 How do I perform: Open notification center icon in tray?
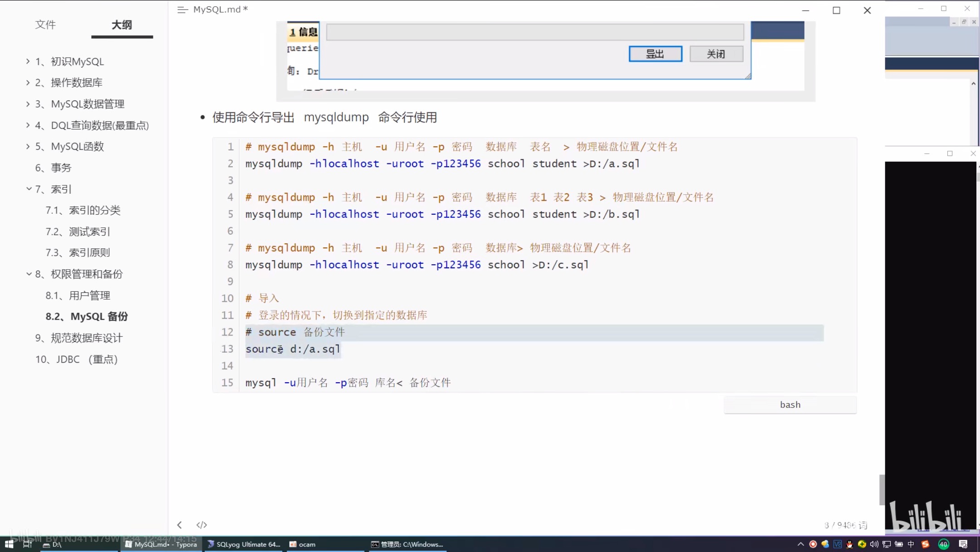tap(963, 544)
